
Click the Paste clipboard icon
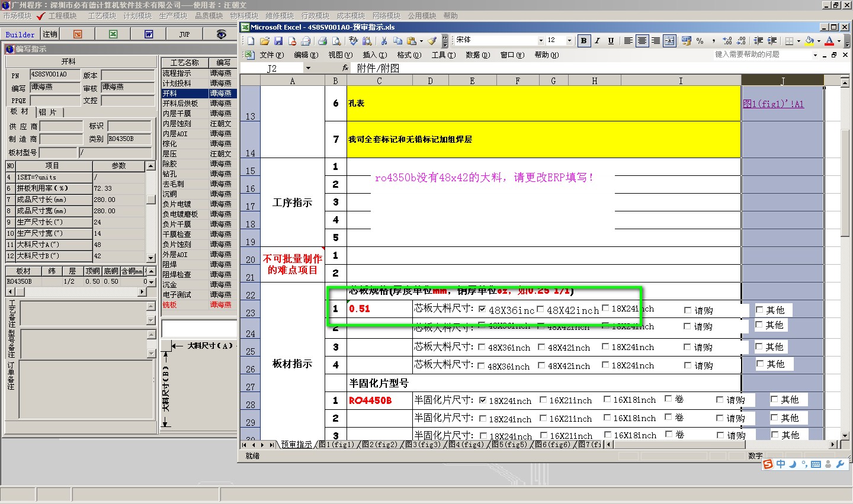click(x=411, y=41)
